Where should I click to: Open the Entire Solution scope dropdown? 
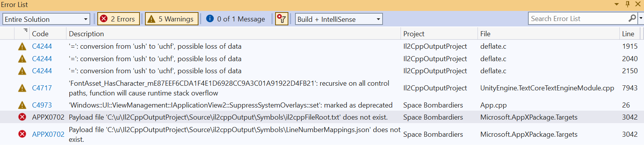pos(46,19)
